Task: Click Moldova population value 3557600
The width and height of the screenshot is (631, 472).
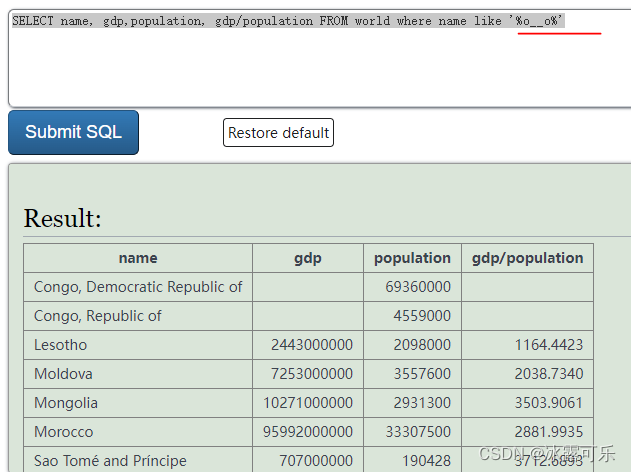Action: point(422,374)
